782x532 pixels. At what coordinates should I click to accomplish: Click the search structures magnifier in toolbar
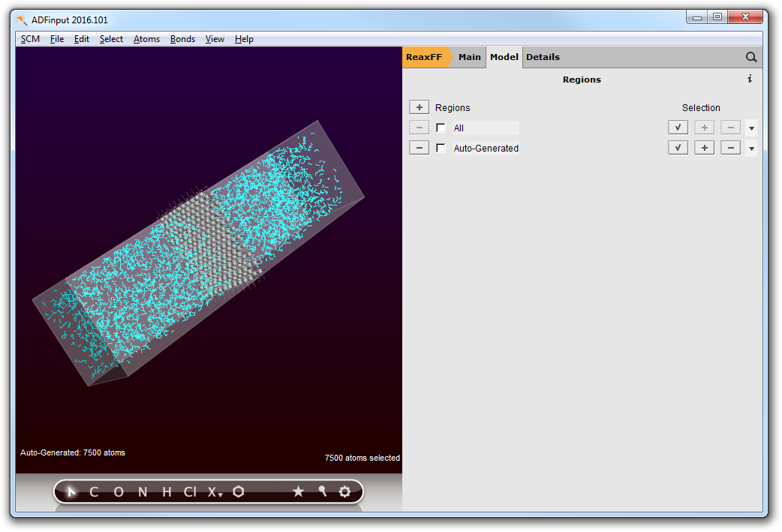[322, 491]
